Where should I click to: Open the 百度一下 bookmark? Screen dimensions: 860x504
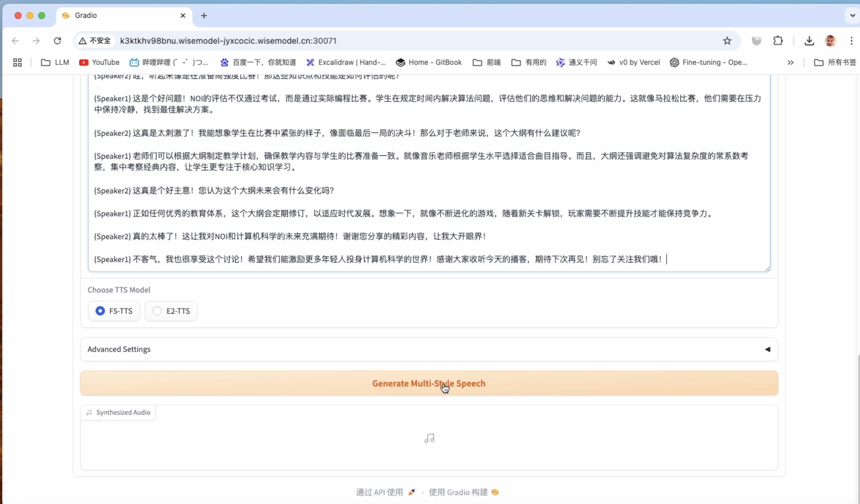[x=258, y=62]
